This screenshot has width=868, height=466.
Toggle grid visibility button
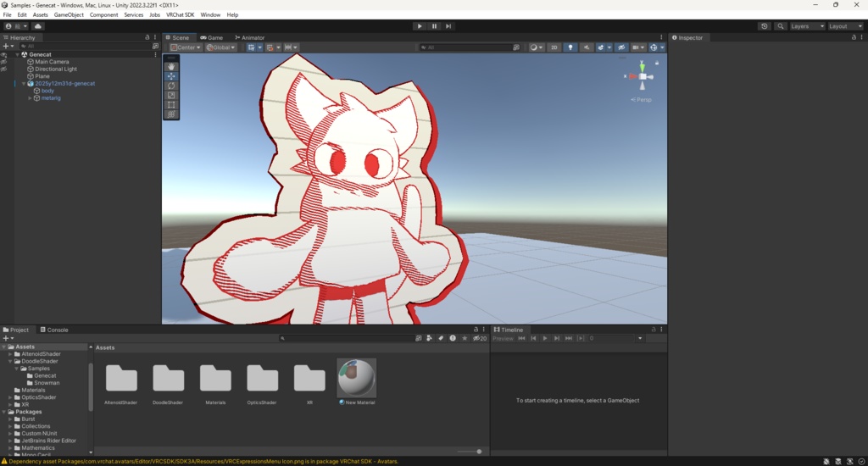(251, 47)
